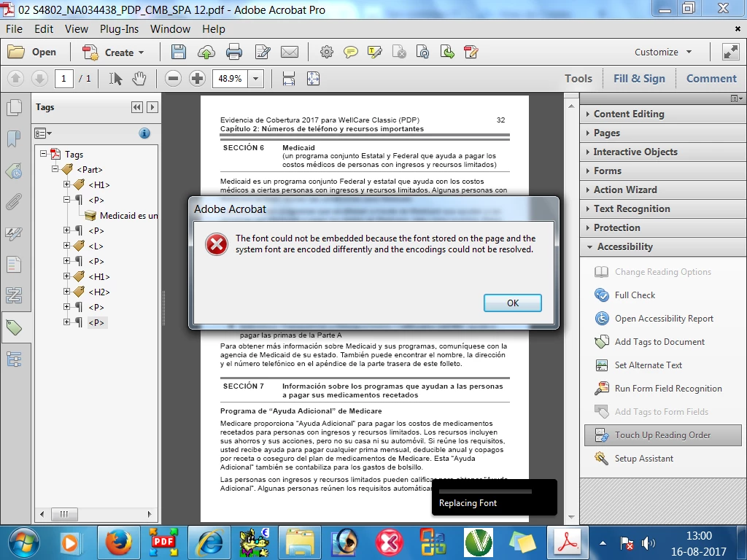
Task: Click the page number field
Action: click(x=64, y=79)
